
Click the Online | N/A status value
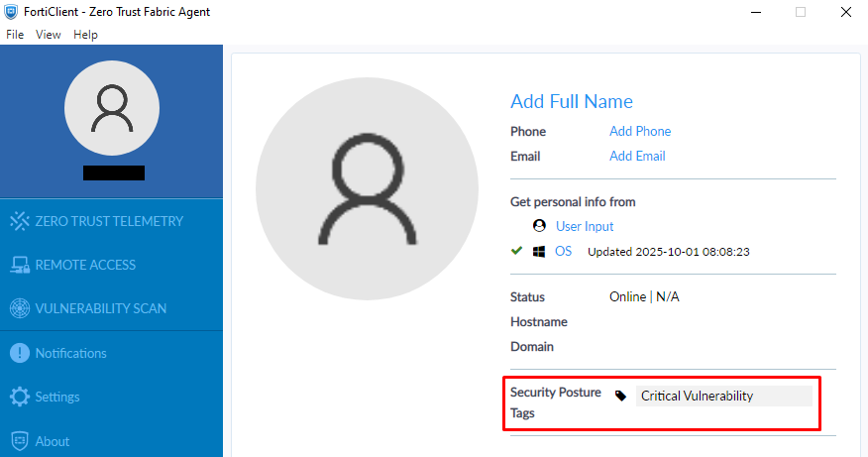[x=644, y=297]
